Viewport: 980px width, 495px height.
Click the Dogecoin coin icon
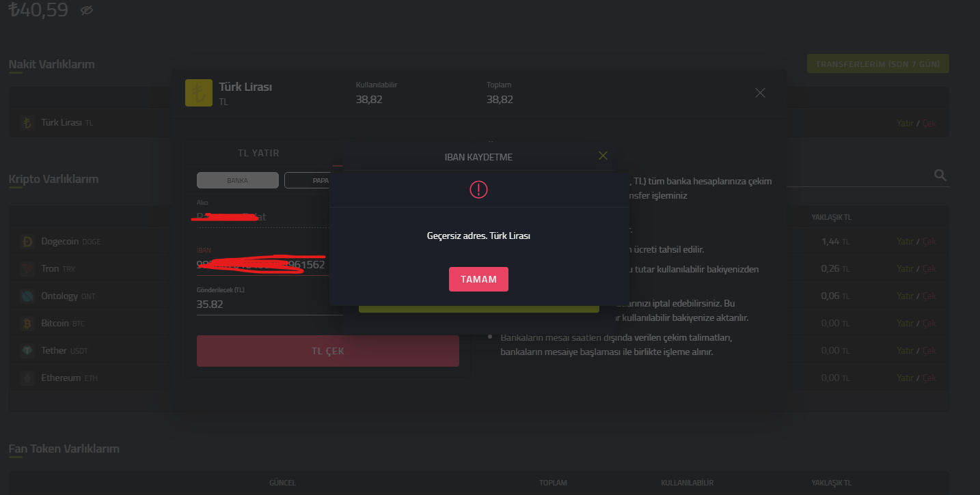coord(27,241)
